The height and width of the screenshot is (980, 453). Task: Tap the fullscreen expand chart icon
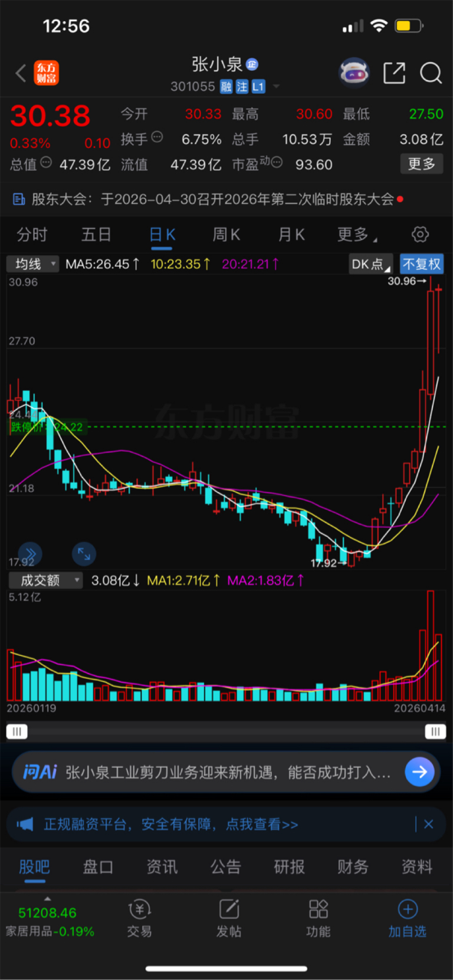tap(84, 554)
